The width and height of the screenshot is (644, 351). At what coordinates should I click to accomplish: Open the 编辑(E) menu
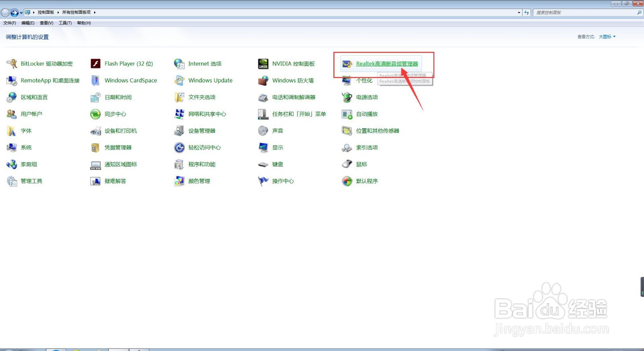(28, 23)
